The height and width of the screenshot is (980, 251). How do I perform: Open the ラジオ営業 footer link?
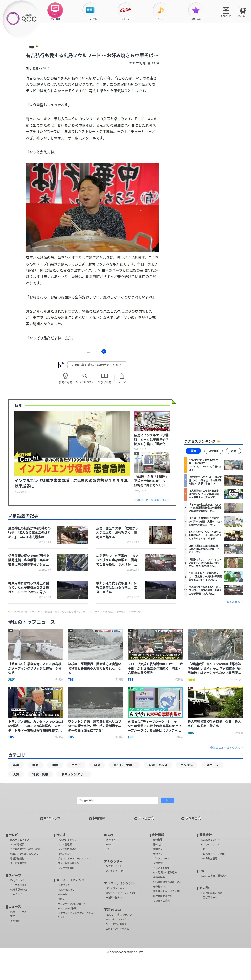(x=191, y=818)
